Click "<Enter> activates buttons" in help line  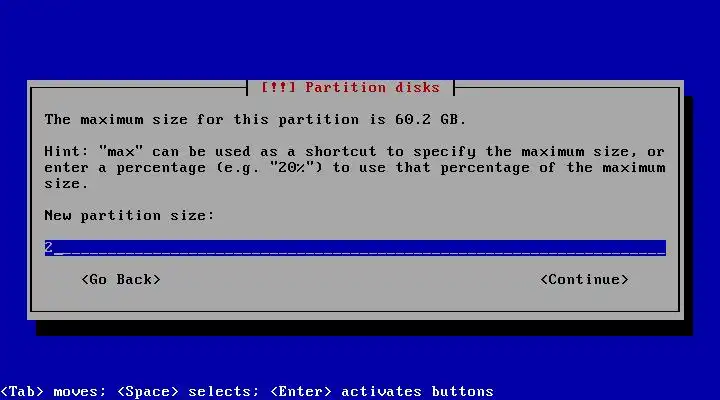tap(382, 391)
